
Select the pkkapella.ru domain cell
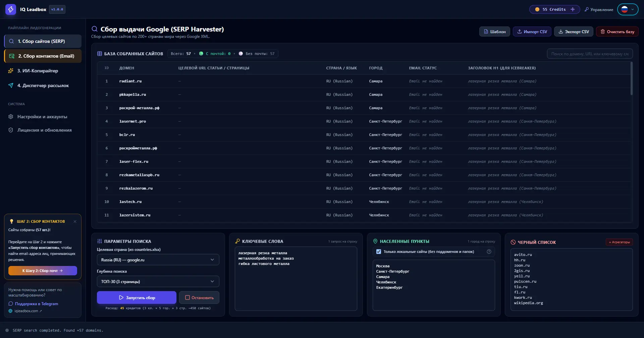(x=132, y=94)
